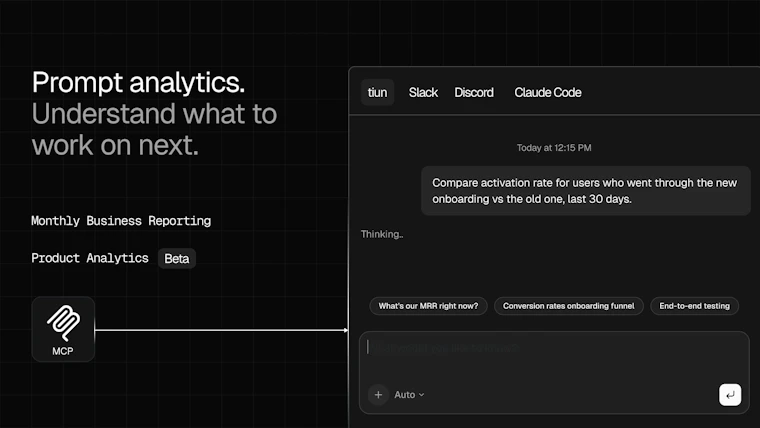Click the Beta badge
The image size is (760, 428).
176,258
